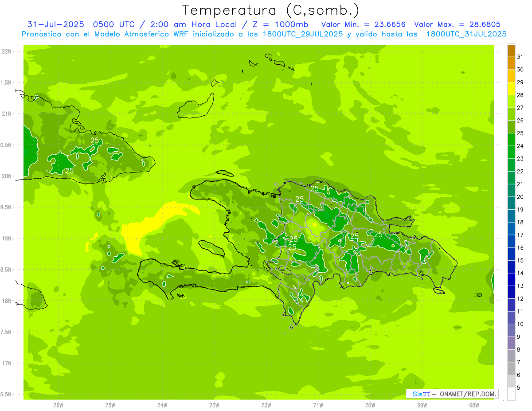This screenshot has height=411, width=532.
Task: Click the lime swatch between 27 and 28
Action: coord(511,102)
